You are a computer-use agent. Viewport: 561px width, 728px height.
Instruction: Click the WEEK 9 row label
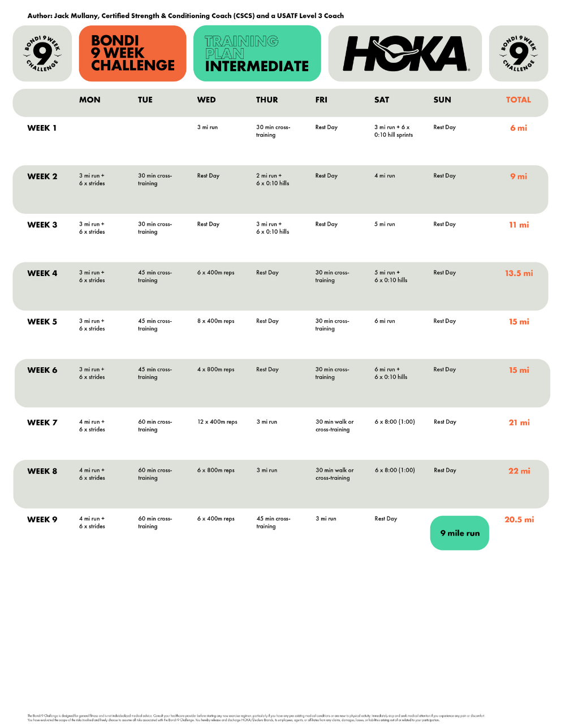tap(42, 520)
